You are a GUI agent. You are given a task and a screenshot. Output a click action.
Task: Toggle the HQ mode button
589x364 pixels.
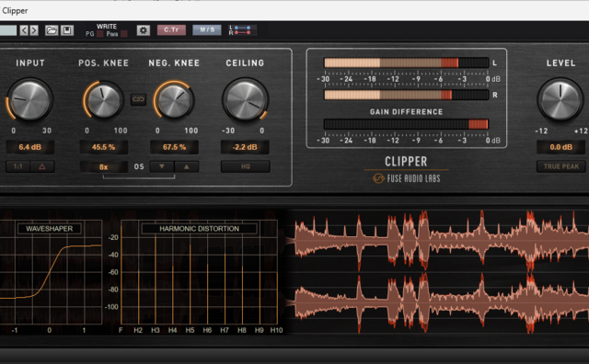(x=246, y=166)
